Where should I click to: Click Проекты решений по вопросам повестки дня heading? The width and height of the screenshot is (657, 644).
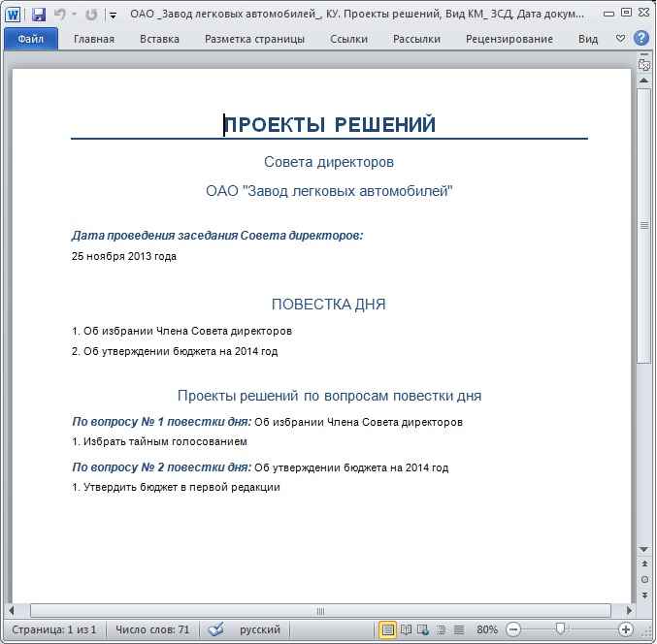(329, 396)
